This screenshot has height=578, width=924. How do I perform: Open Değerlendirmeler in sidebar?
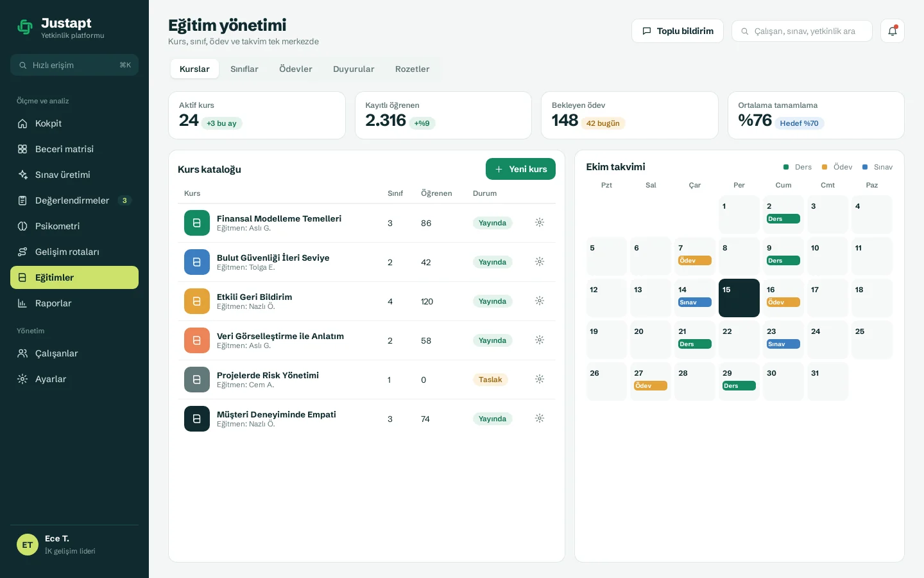74,200
